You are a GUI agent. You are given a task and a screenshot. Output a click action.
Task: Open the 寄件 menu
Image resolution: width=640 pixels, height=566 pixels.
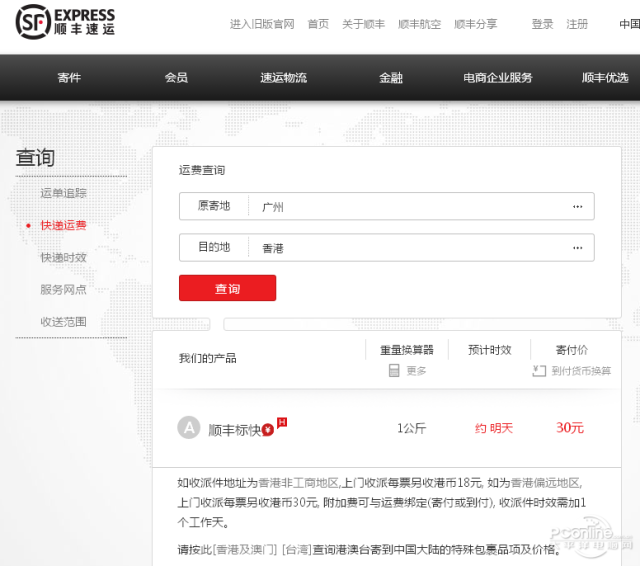(x=69, y=78)
